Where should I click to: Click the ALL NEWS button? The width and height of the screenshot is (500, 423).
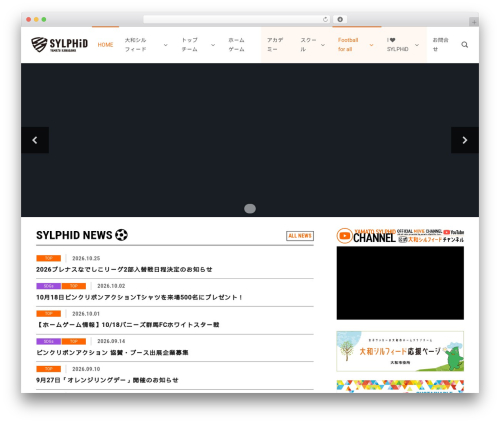pos(300,236)
